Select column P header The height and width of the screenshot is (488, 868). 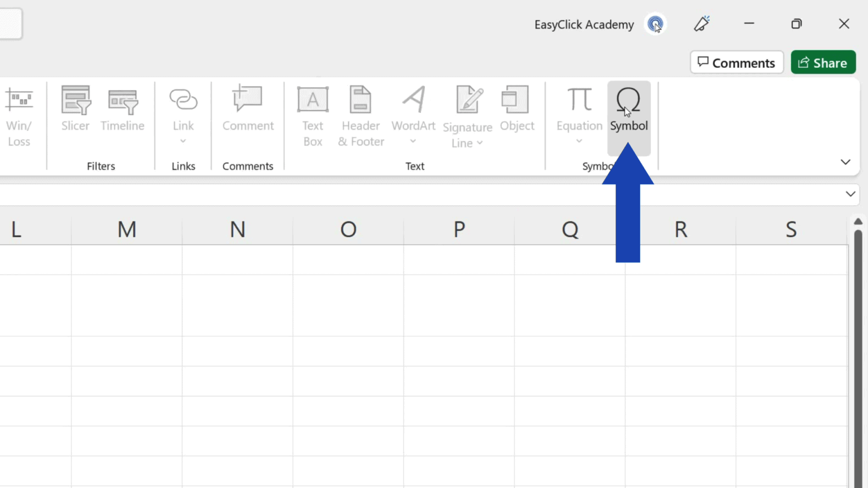[458, 229]
